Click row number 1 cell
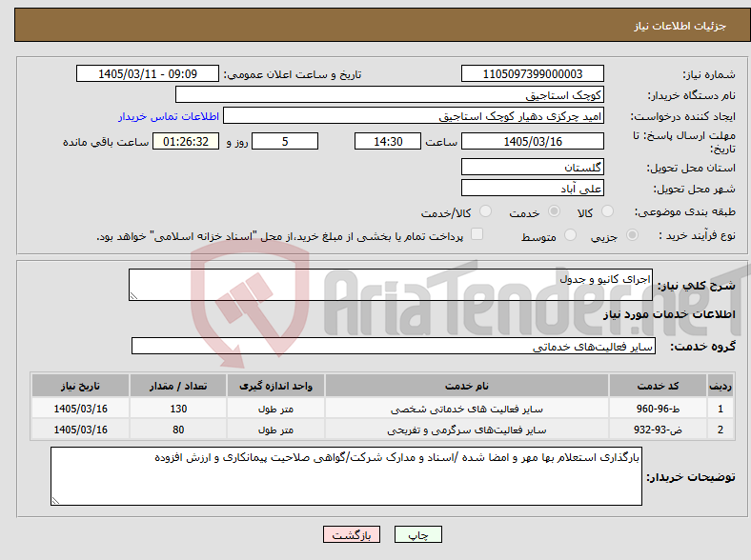Screen dimensions: 751x560 [721, 409]
